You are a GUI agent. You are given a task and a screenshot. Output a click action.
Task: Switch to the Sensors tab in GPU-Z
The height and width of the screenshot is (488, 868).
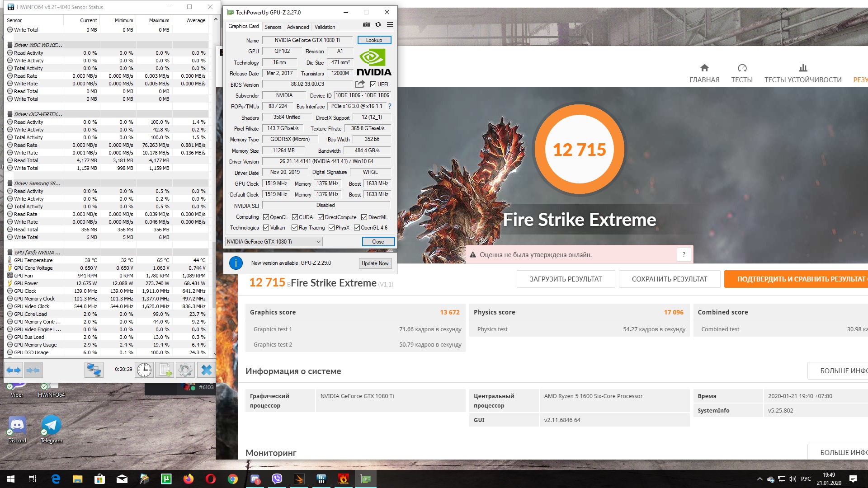click(x=273, y=27)
